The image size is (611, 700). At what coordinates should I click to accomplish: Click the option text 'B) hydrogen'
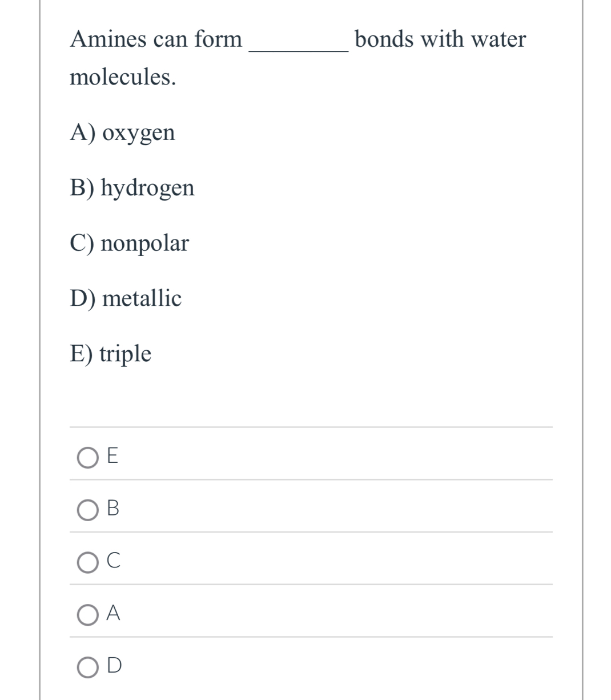point(131,187)
